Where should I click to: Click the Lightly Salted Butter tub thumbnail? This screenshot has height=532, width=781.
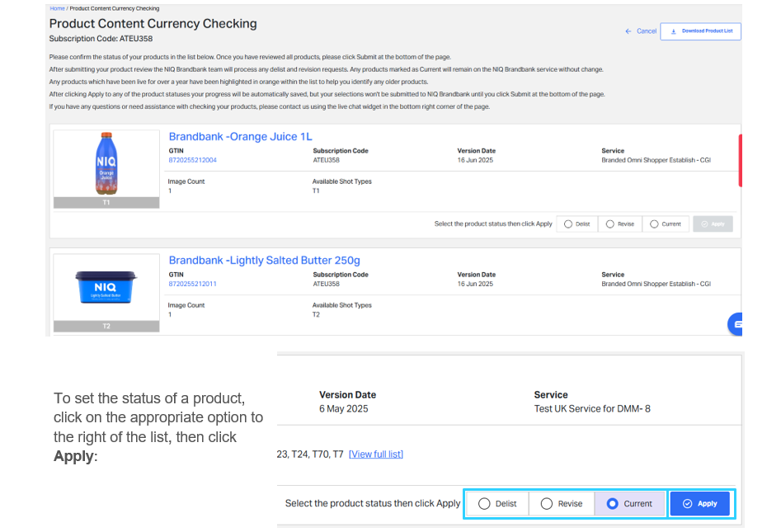coord(106,287)
